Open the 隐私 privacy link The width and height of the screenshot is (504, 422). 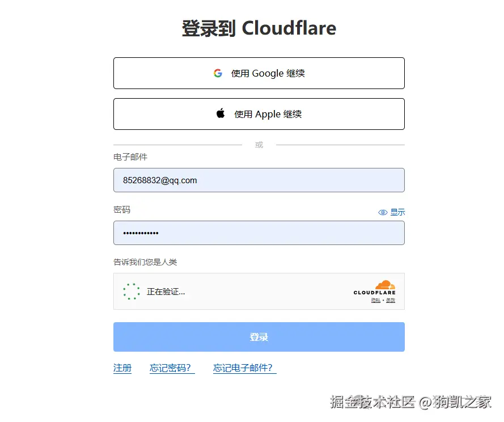click(375, 299)
